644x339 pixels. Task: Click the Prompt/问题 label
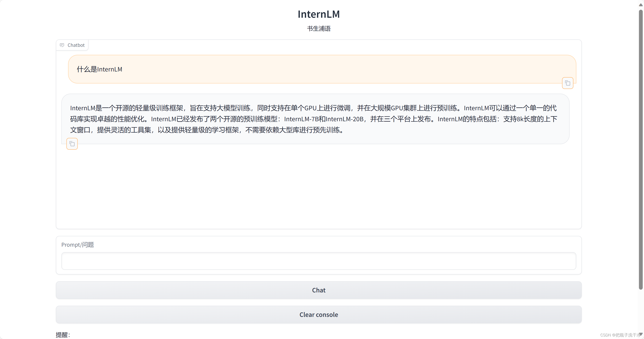pos(78,244)
